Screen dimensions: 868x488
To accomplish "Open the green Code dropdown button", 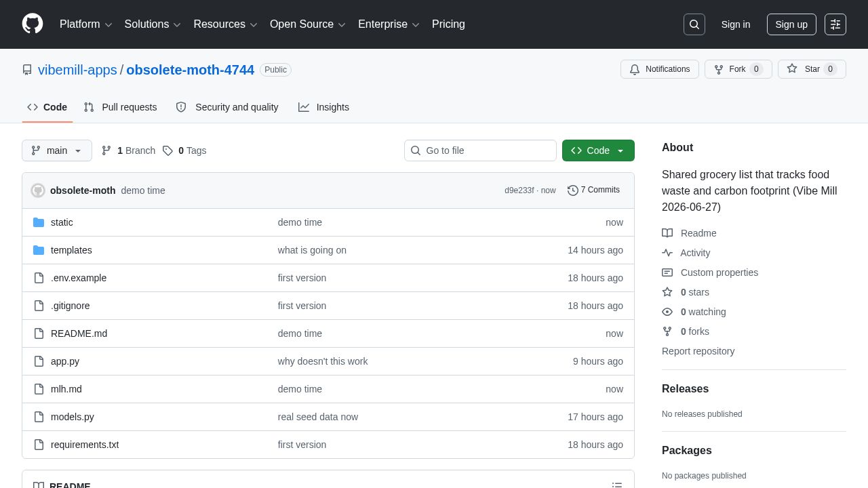I will [598, 150].
